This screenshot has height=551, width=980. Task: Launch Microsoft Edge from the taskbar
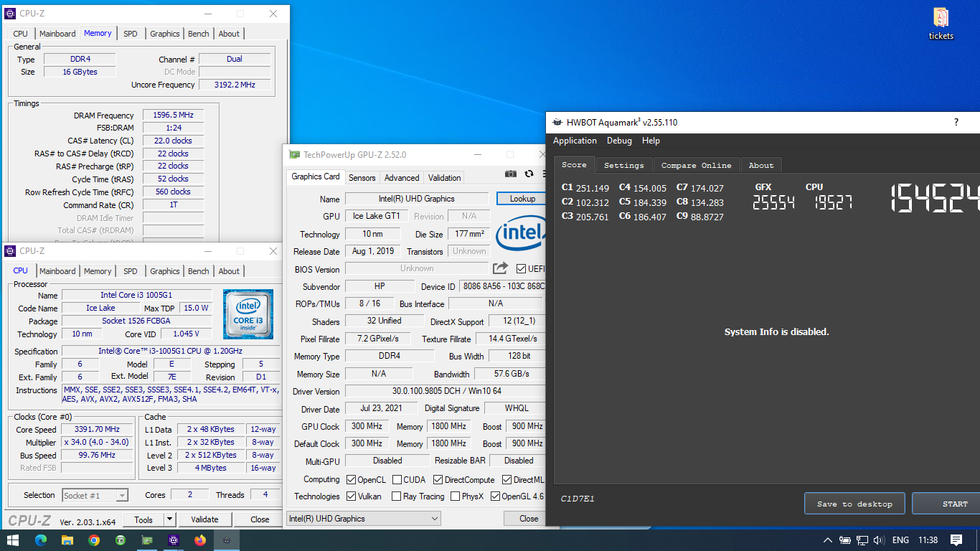(40, 540)
